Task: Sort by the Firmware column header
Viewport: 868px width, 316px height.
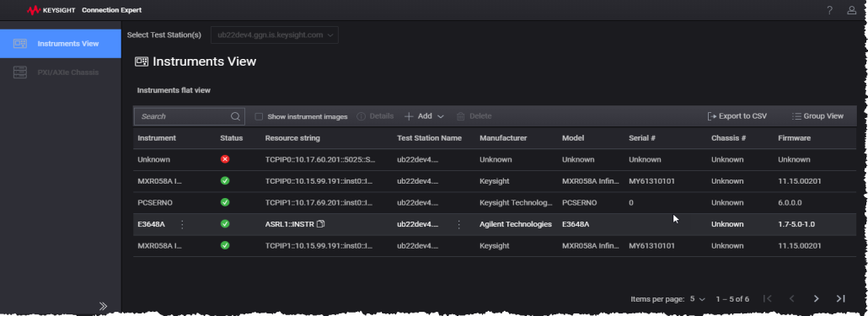Action: pyautogui.click(x=794, y=138)
